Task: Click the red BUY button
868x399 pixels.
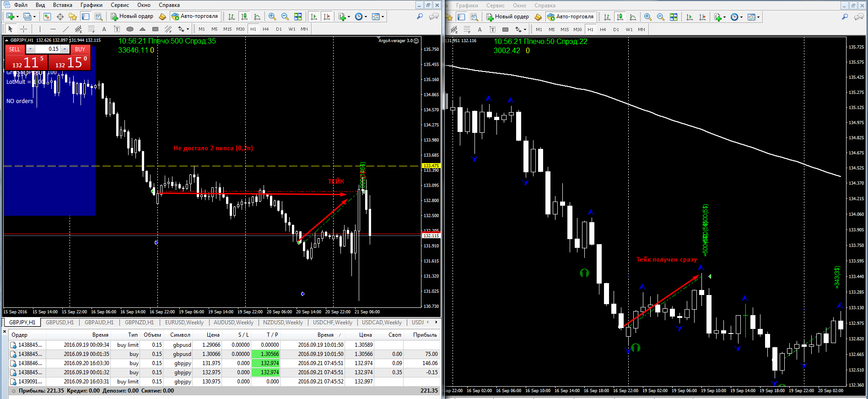Action: (x=80, y=49)
